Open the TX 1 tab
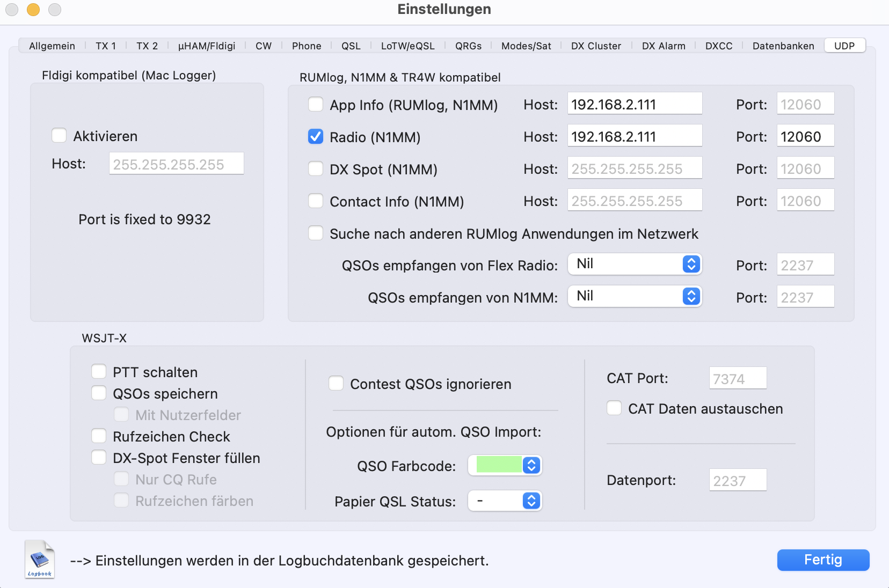This screenshot has width=889, height=588. pos(106,46)
